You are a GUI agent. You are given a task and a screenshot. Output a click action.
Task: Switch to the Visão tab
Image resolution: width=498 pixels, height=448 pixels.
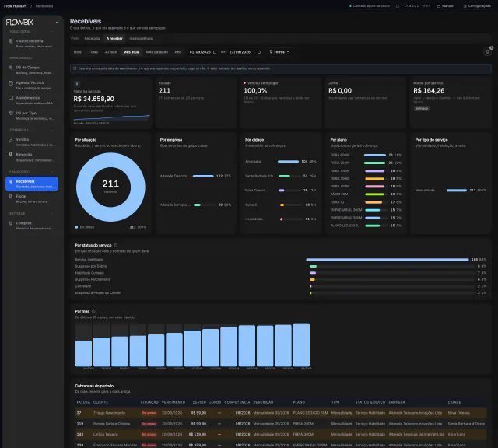coord(75,38)
